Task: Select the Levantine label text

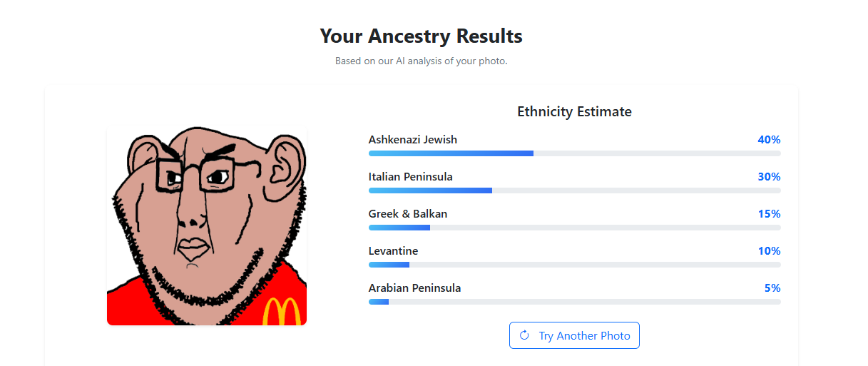Action: pos(393,251)
